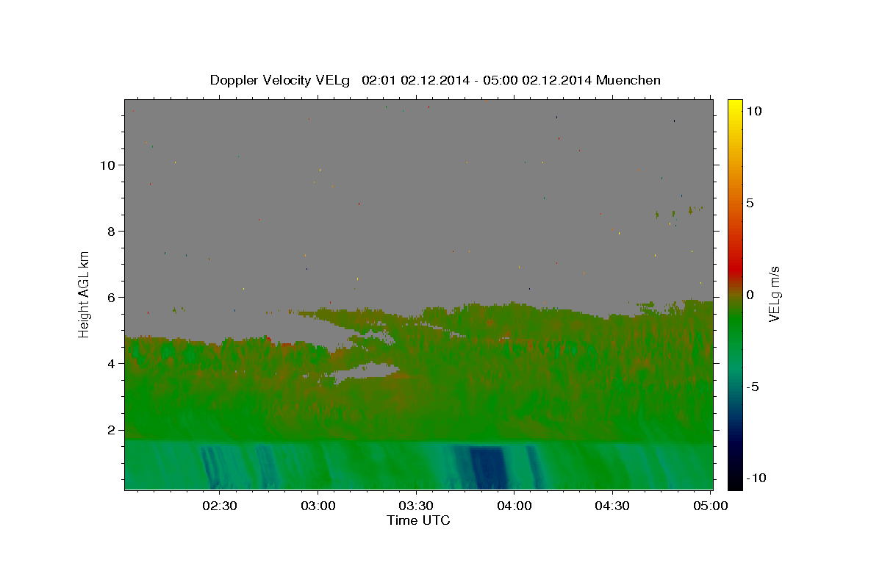Click the 02:30 time tick label
This screenshot has height=588, width=882.
point(220,506)
